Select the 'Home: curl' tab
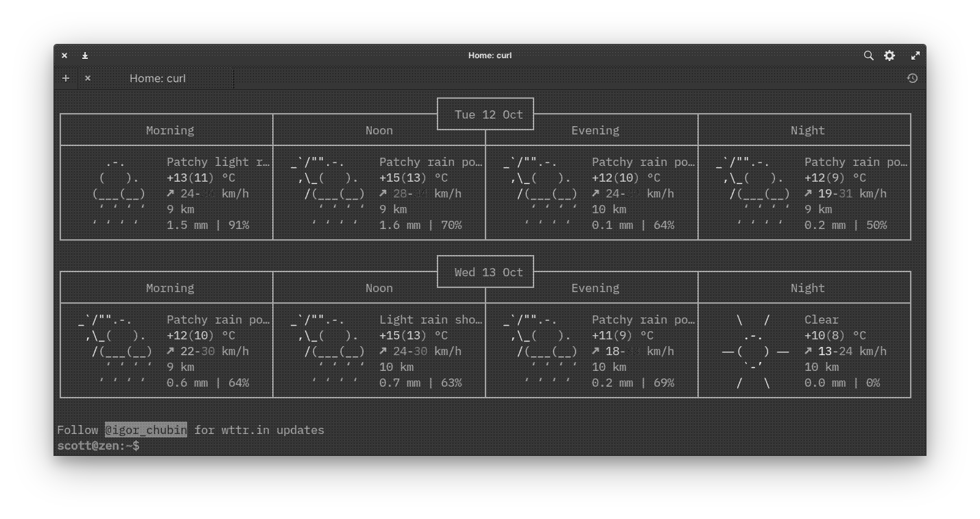The height and width of the screenshot is (519, 980). (158, 78)
